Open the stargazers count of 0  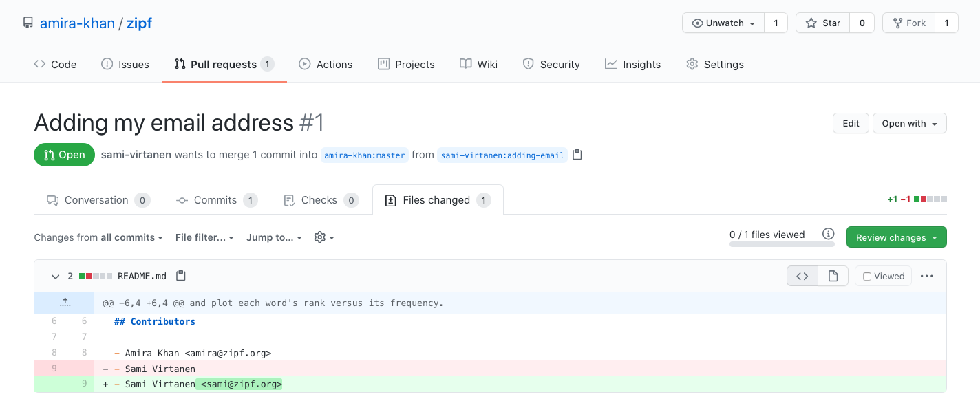point(862,23)
